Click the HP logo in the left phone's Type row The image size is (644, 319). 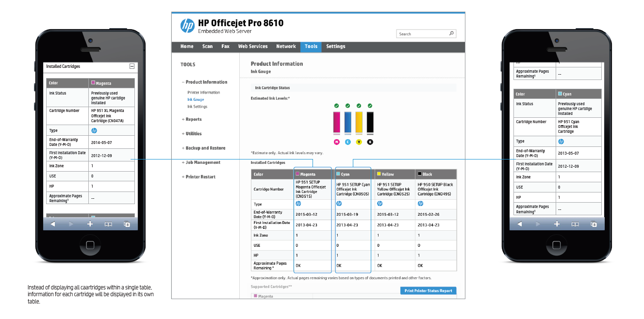point(94,130)
